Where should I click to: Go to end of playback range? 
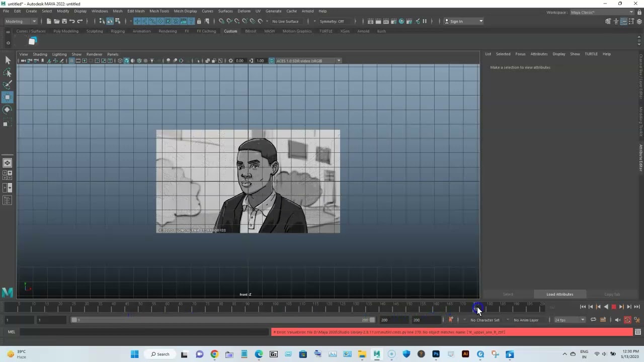pos(637,307)
